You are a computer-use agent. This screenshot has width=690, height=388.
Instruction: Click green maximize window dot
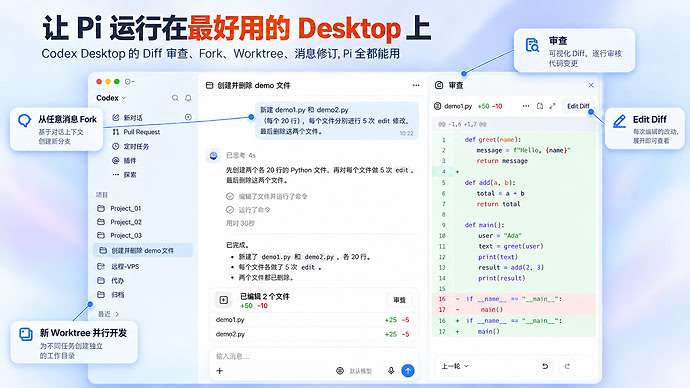[117, 81]
